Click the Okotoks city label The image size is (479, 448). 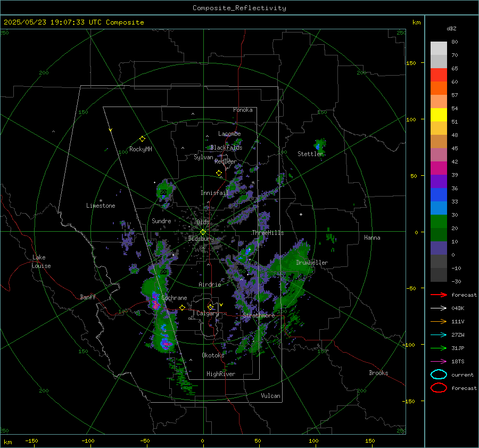(213, 355)
